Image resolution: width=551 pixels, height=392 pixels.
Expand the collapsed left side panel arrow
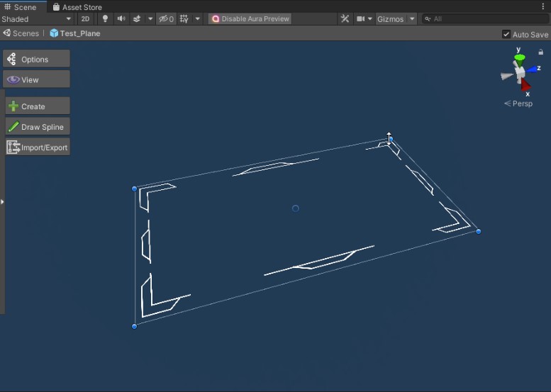tap(2, 201)
